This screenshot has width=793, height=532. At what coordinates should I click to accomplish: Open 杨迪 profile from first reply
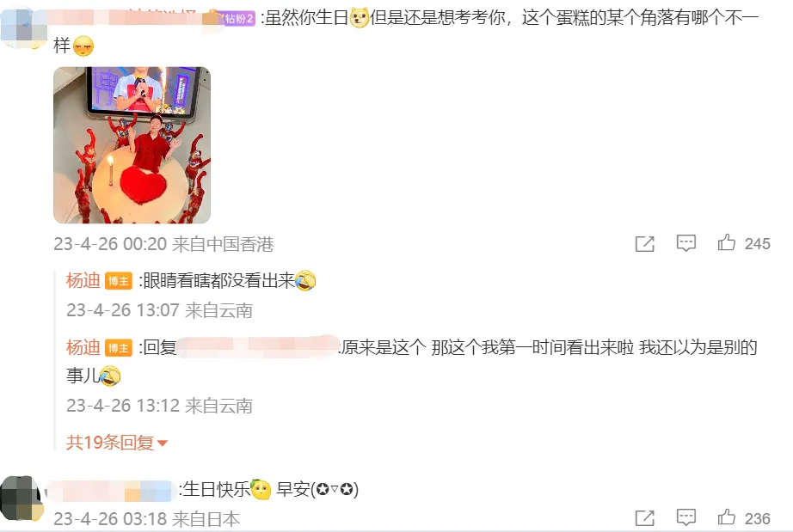point(83,280)
